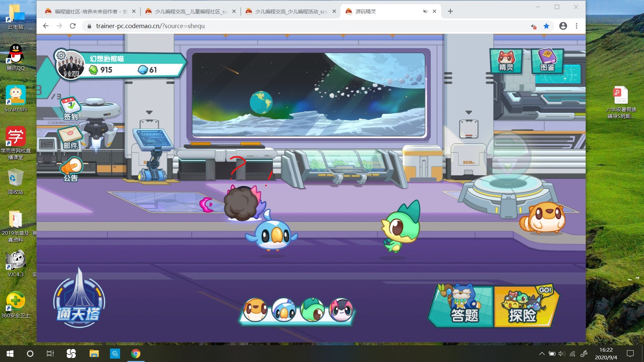Select the 此电脑 desktop icon
The height and width of the screenshot is (362, 644).
(16, 17)
